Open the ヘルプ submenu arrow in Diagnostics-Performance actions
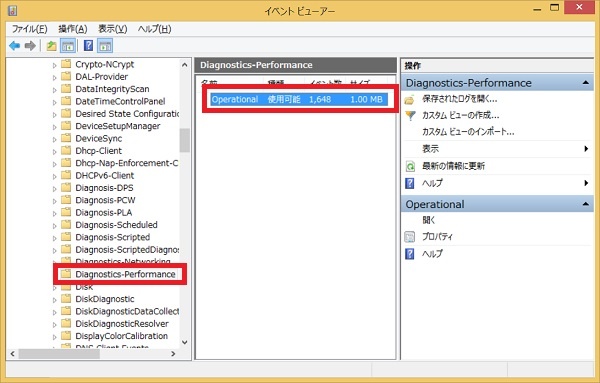600x383 pixels. point(586,183)
